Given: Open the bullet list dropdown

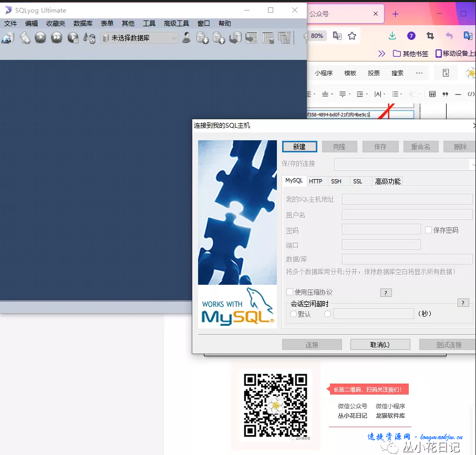Looking at the screenshot, I should coord(397,95).
